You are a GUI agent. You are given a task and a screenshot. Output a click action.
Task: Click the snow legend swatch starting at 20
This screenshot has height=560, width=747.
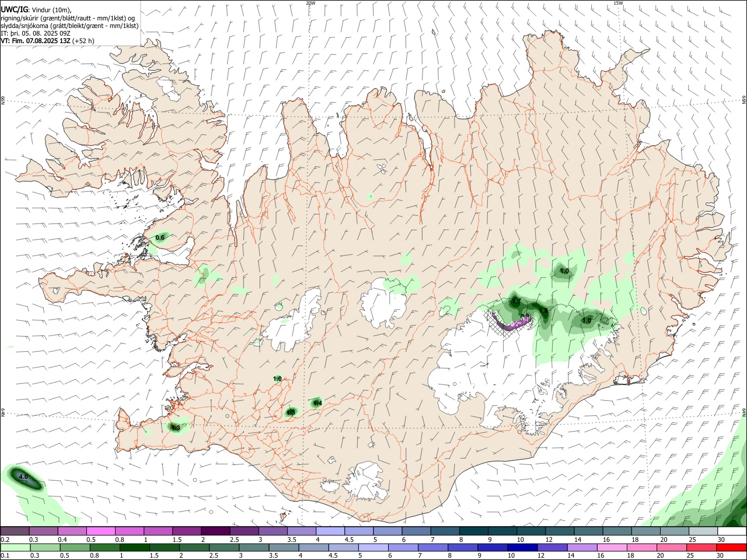point(675,531)
